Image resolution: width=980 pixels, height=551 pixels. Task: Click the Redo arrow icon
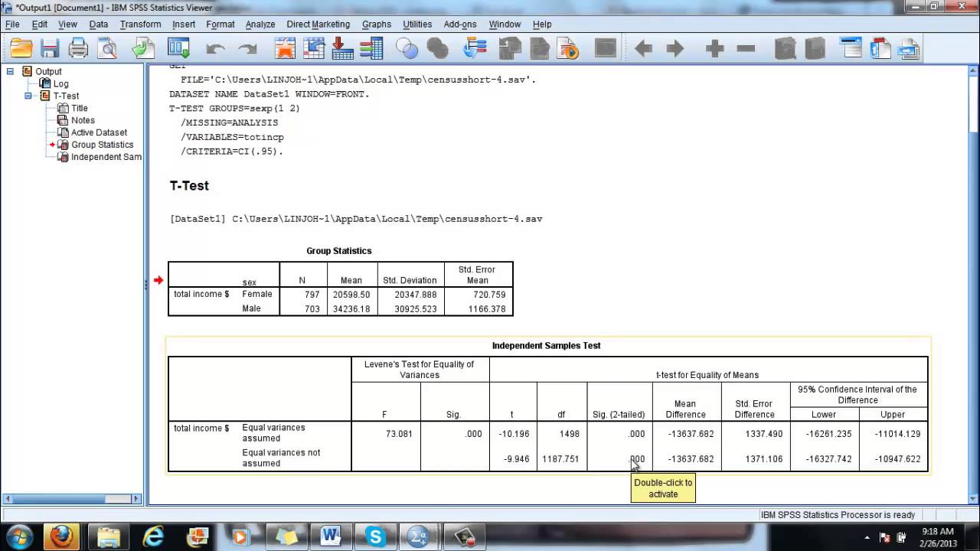(x=247, y=49)
